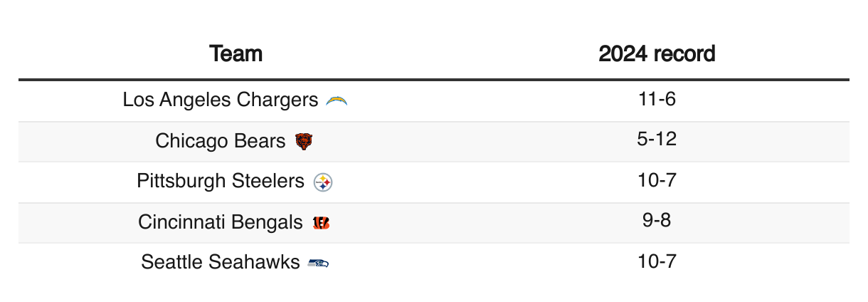
Task: Click the shaded Cincinnati Bengals table row
Action: point(434,223)
